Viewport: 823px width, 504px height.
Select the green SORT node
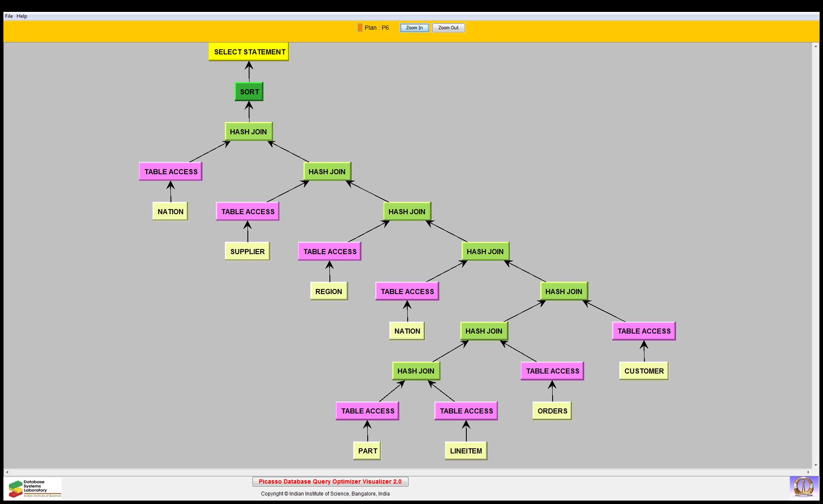pyautogui.click(x=249, y=92)
